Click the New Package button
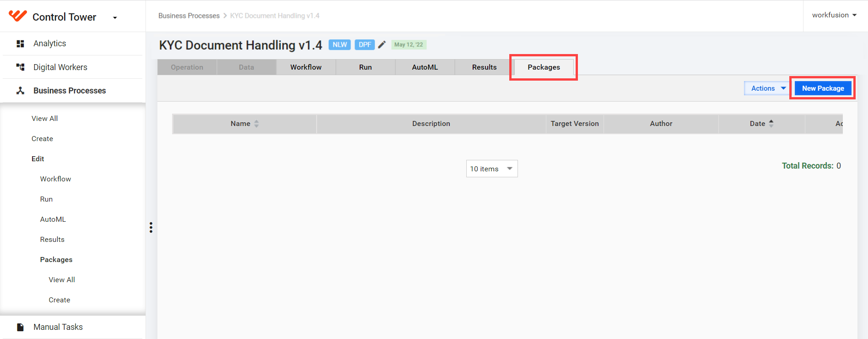The image size is (868, 339). [x=823, y=88]
